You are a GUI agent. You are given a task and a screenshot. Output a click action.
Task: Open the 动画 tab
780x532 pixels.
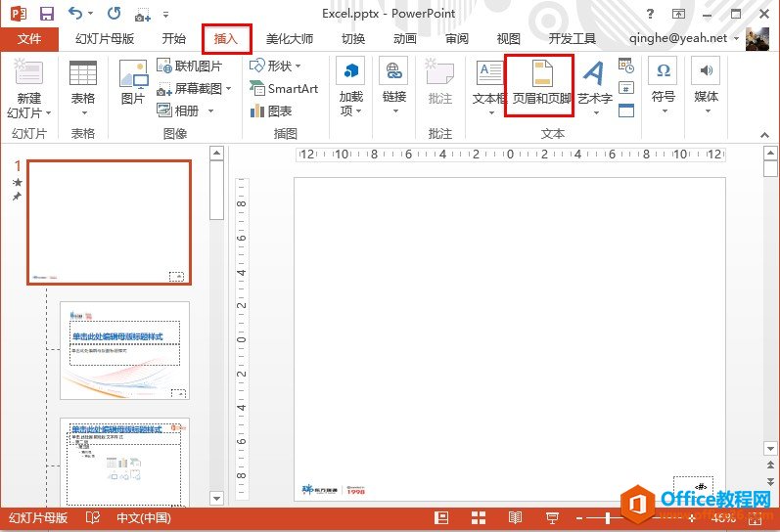(x=405, y=39)
